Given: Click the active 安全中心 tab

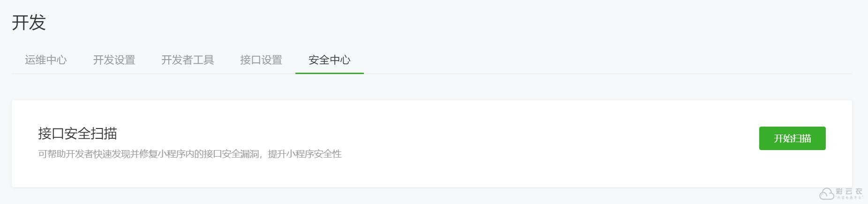Looking at the screenshot, I should click(x=329, y=60).
